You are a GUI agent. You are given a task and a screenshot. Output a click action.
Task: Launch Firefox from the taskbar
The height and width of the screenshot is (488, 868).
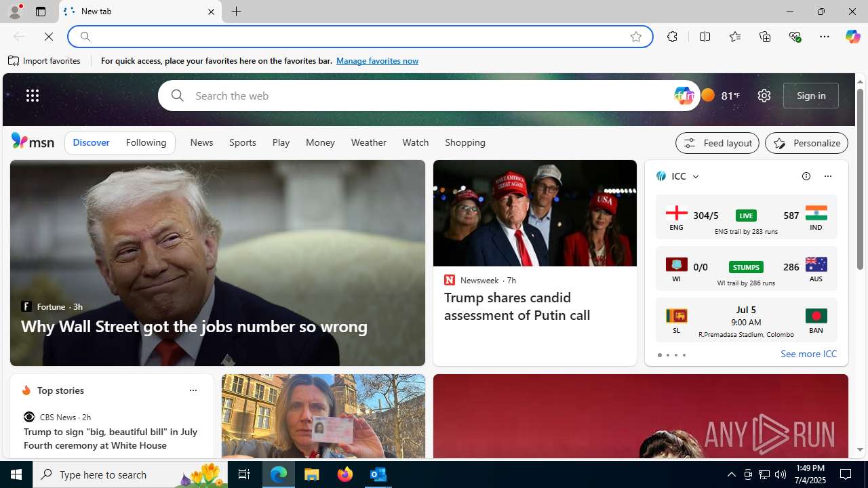(345, 474)
